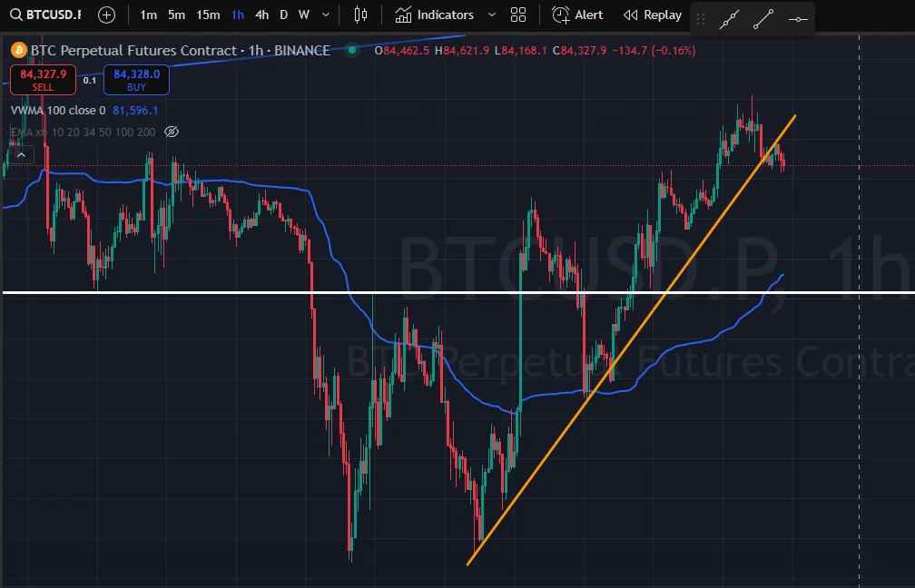Click the open price O84,462.5
This screenshot has width=915, height=588.
(x=401, y=51)
